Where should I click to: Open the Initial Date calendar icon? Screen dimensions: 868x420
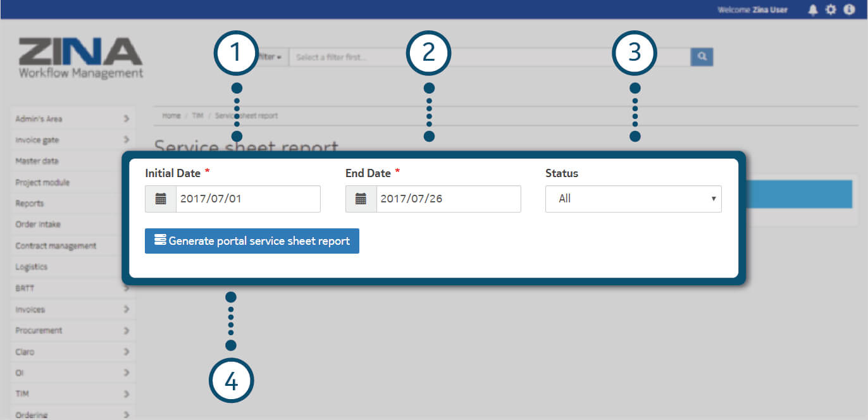pyautogui.click(x=161, y=199)
